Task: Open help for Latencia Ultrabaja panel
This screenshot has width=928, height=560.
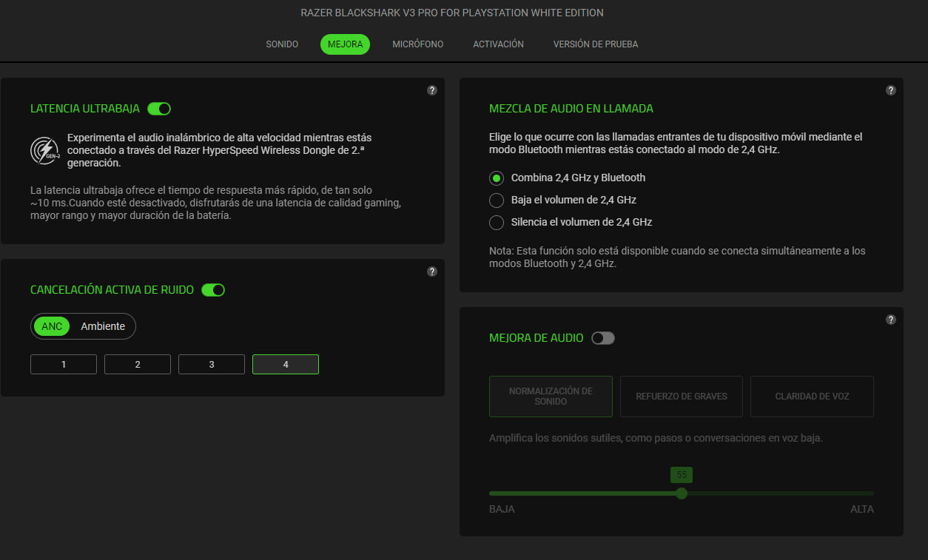Action: (432, 90)
